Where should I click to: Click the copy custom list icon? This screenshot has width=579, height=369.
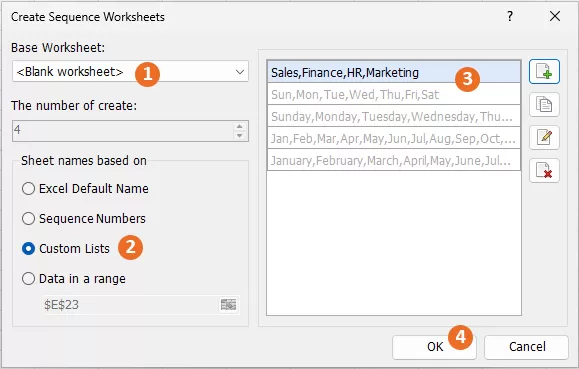pos(544,105)
